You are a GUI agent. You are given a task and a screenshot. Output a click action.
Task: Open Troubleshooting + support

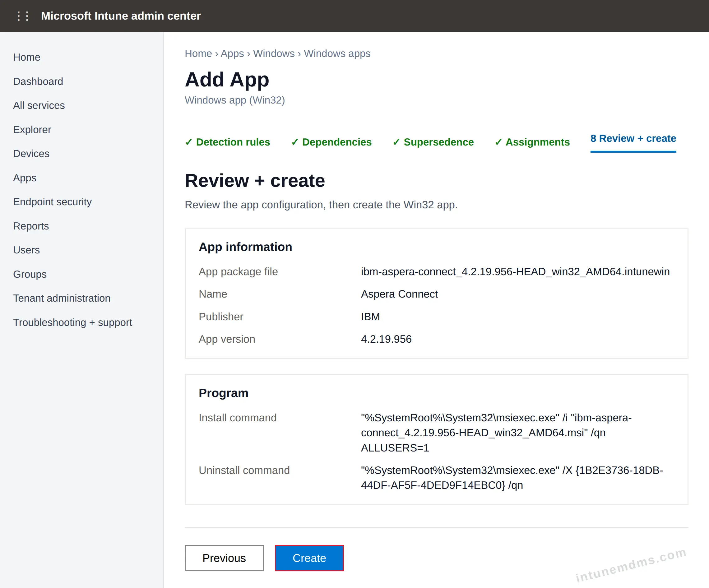72,323
